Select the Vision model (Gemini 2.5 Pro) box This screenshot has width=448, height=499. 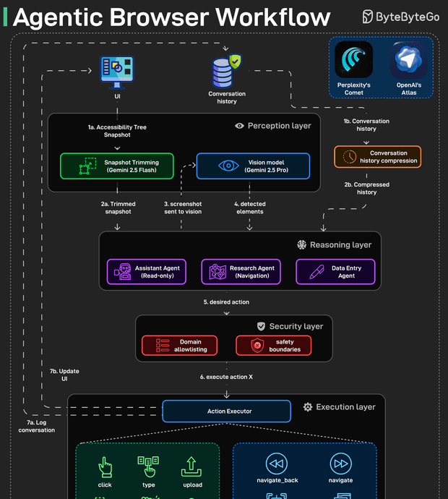tap(253, 166)
